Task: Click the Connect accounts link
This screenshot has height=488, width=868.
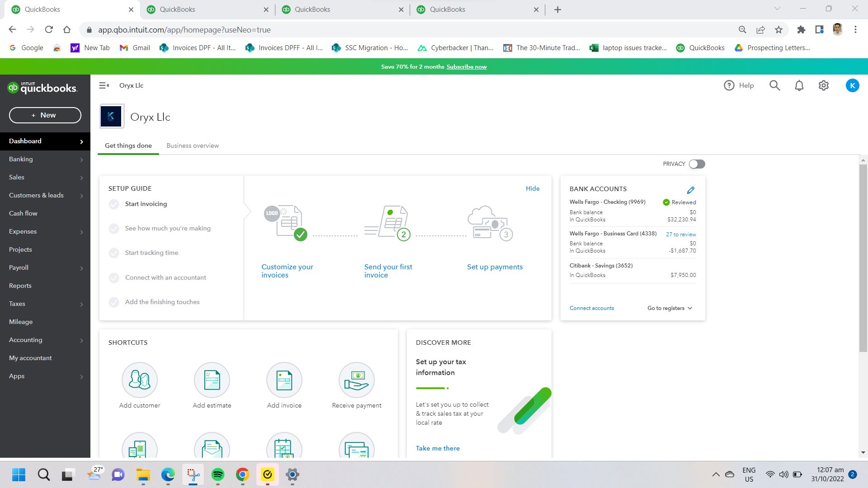Action: [591, 308]
